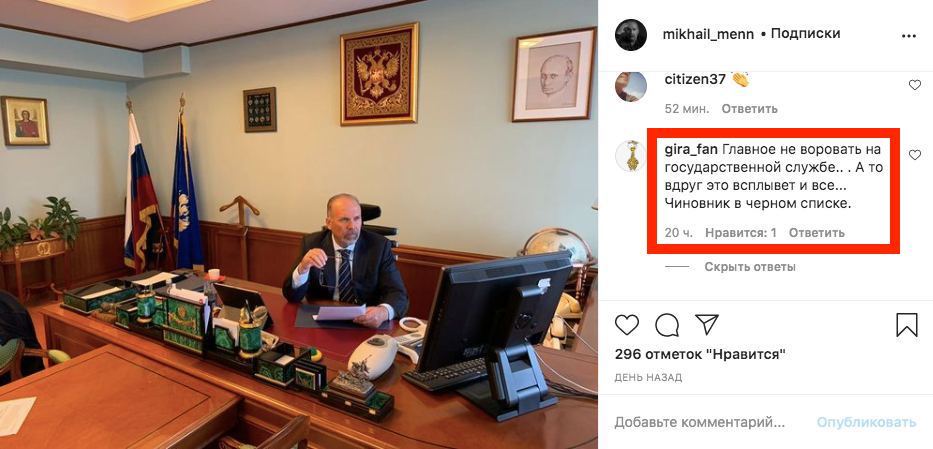The width and height of the screenshot is (933, 449).
Task: Like the post with heart icon
Action: click(627, 325)
